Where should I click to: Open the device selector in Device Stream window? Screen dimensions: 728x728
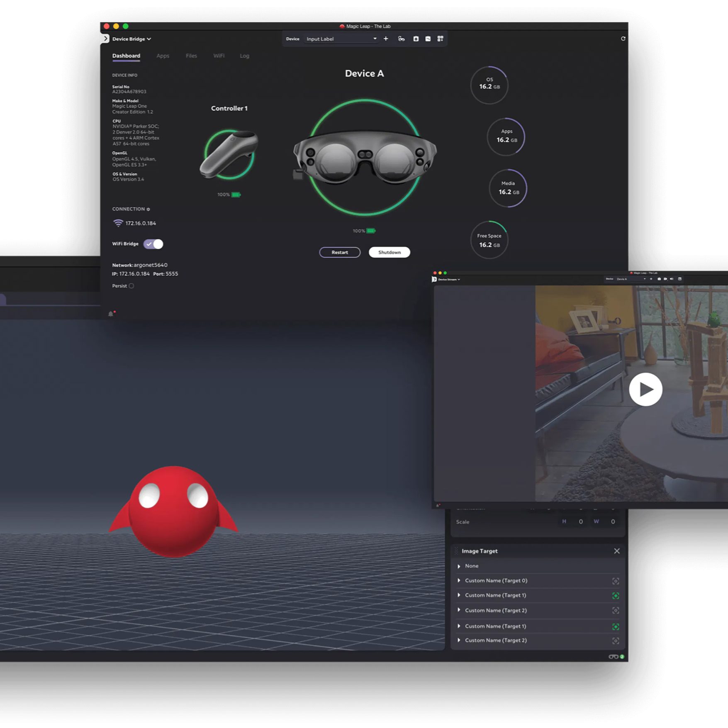pyautogui.click(x=631, y=279)
